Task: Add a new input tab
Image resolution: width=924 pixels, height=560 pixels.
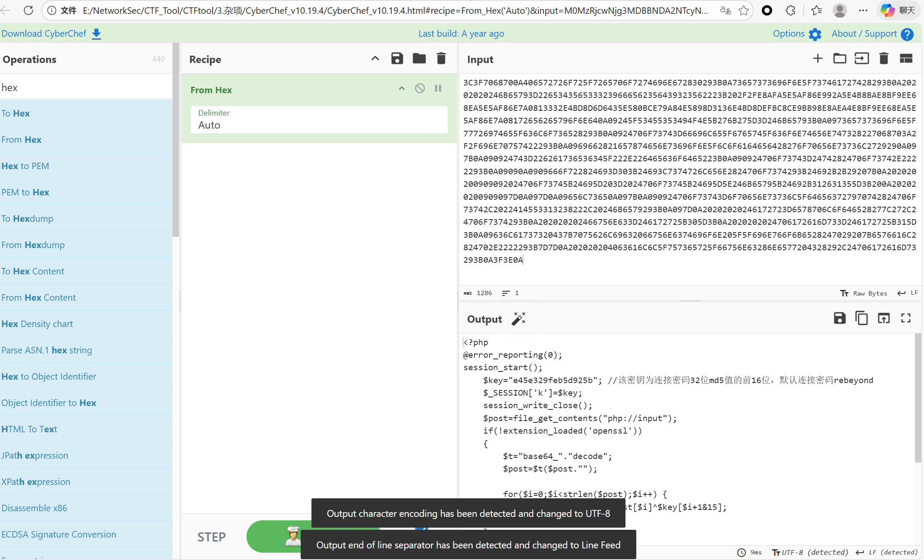Action: (817, 59)
